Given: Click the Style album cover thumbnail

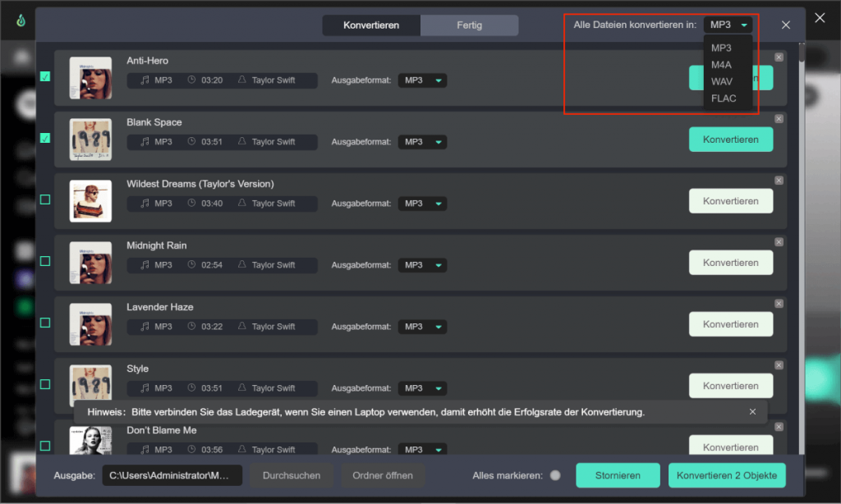Looking at the screenshot, I should [x=90, y=383].
